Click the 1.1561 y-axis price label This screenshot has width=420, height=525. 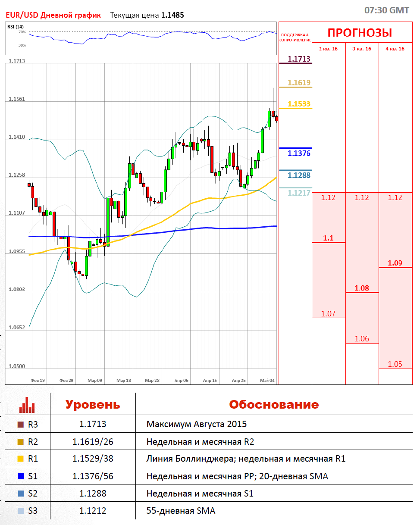pos(16,99)
